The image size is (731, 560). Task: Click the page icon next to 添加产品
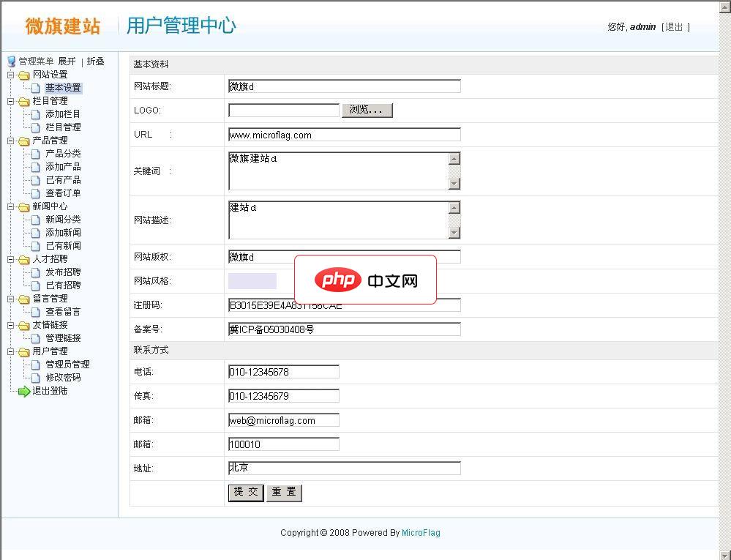point(35,167)
